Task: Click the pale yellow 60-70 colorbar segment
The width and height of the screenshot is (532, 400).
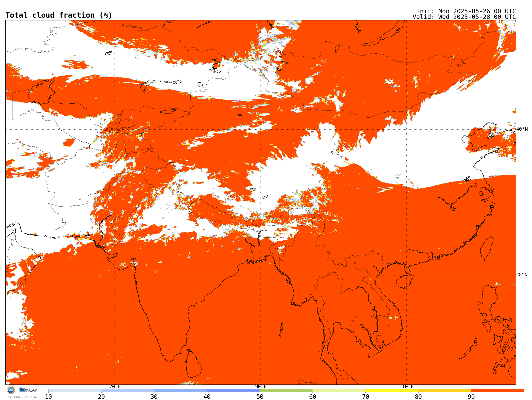Action: coord(339,391)
